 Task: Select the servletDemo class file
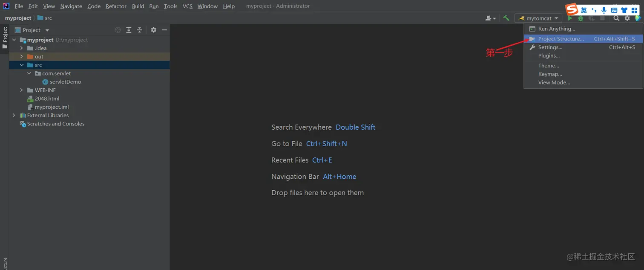pyautogui.click(x=65, y=82)
